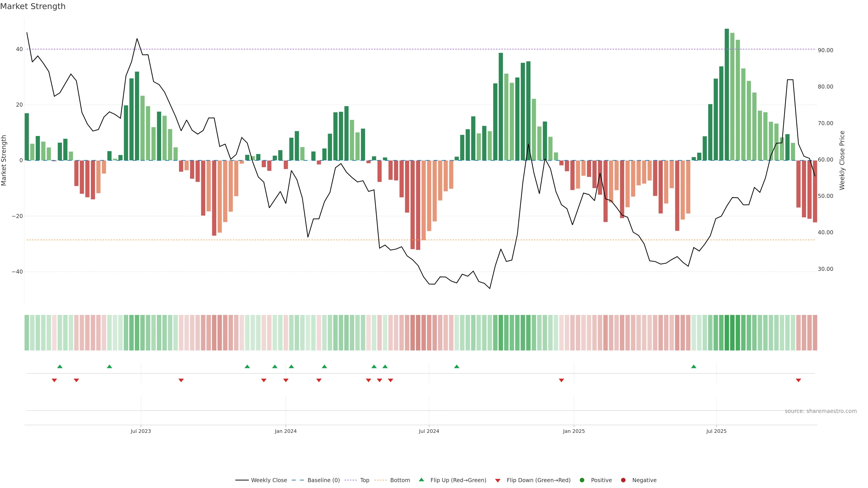The image size is (868, 488).
Task: Click the source: sharemaestro.com text
Action: coord(821,411)
